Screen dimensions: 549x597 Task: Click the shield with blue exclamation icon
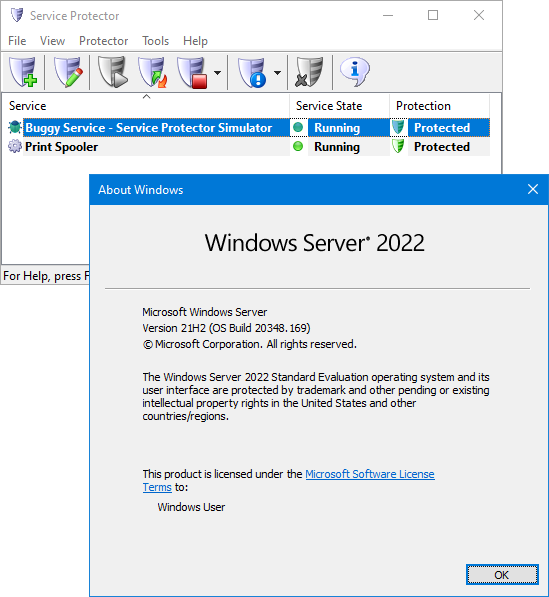tap(252, 72)
